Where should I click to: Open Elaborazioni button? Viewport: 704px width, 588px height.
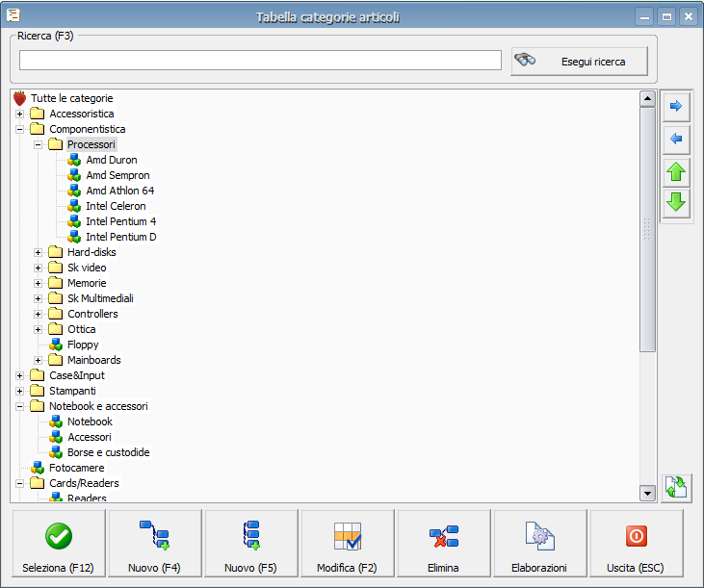click(539, 543)
